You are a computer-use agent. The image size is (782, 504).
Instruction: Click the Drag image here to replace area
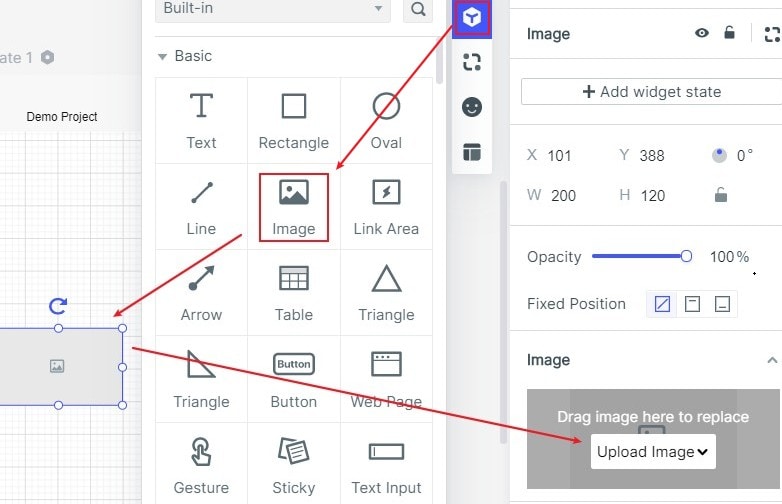pos(653,416)
